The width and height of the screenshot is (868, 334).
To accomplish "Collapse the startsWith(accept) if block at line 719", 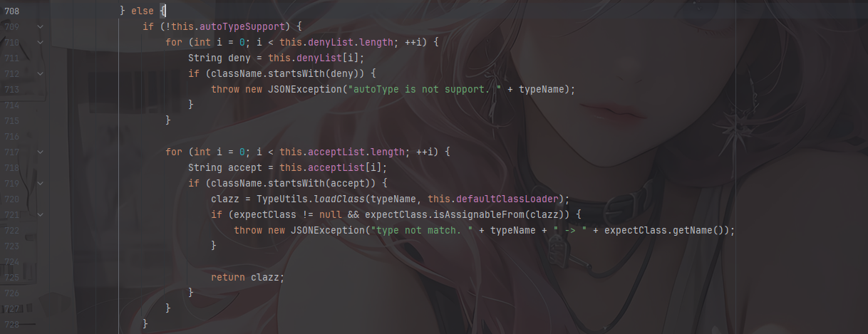I will pos(40,183).
